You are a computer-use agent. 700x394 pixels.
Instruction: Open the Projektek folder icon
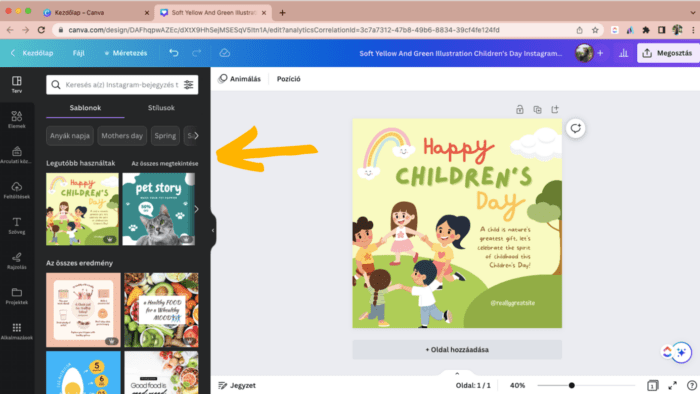coord(17,296)
